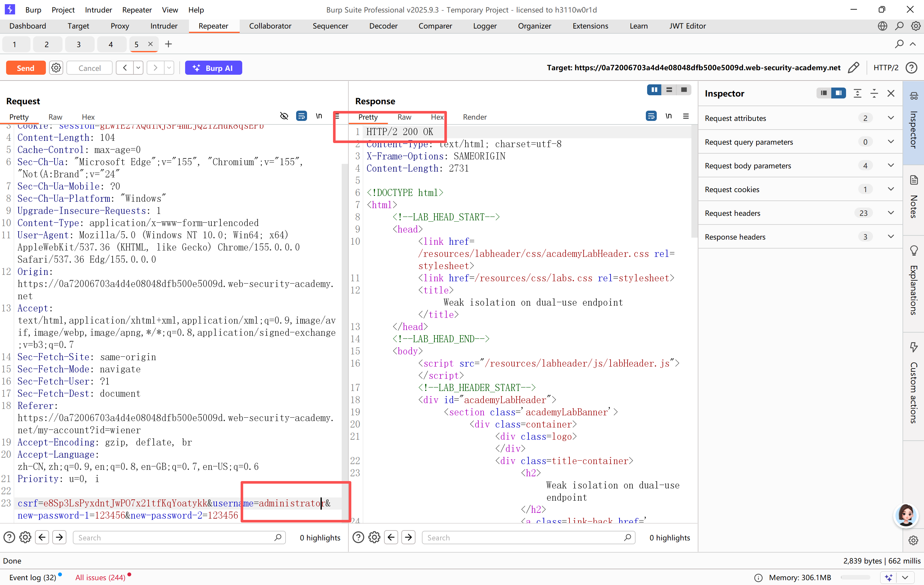Open Burp settings gear in top bar
This screenshot has height=585, width=924.
tap(916, 26)
